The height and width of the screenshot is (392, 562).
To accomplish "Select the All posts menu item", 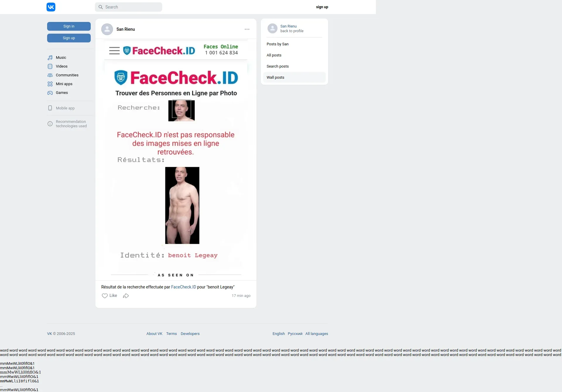I will 274,55.
